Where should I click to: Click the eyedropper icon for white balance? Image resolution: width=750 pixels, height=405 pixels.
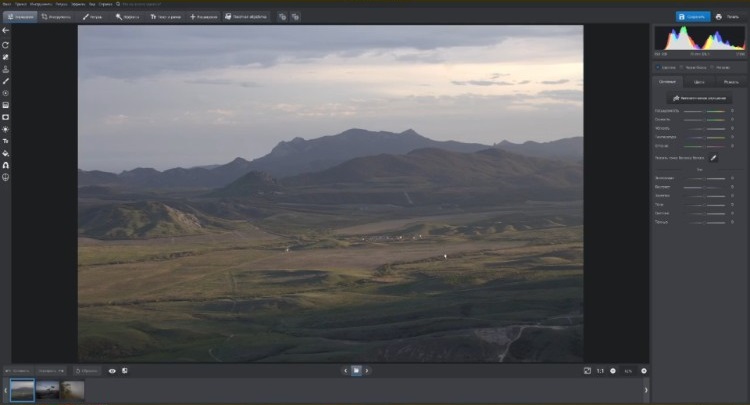pyautogui.click(x=714, y=157)
